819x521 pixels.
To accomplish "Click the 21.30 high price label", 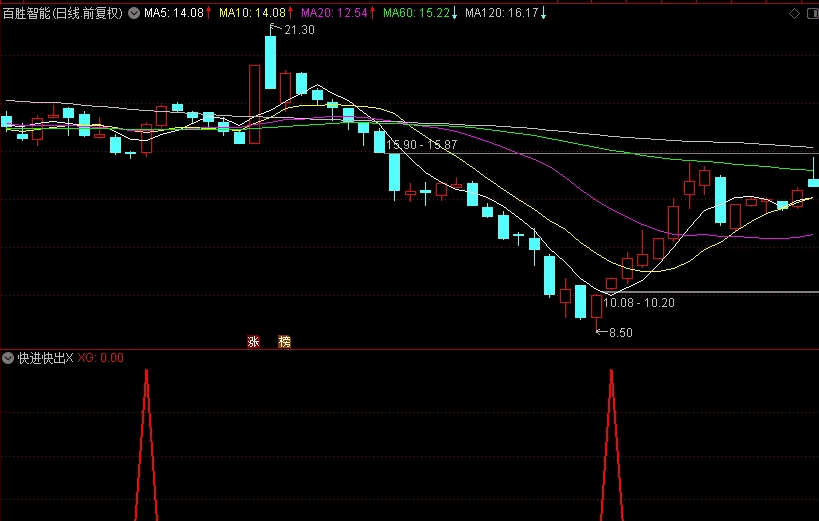I will pyautogui.click(x=299, y=30).
